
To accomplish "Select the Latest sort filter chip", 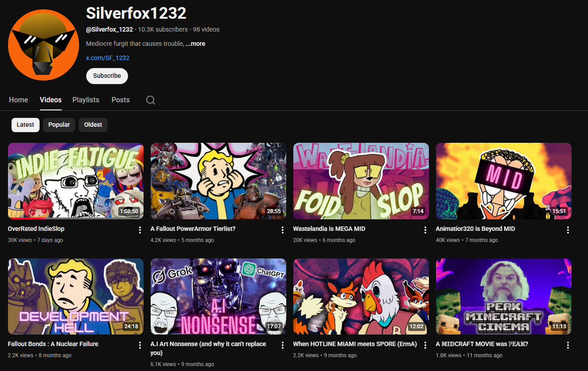I will [25, 125].
